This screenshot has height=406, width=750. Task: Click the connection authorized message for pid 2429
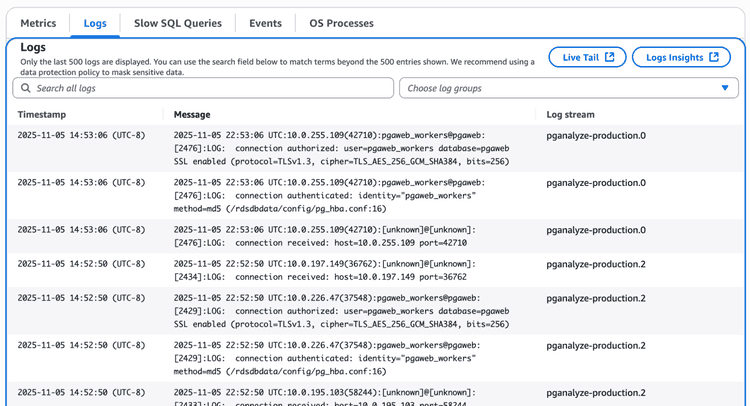tap(342, 311)
